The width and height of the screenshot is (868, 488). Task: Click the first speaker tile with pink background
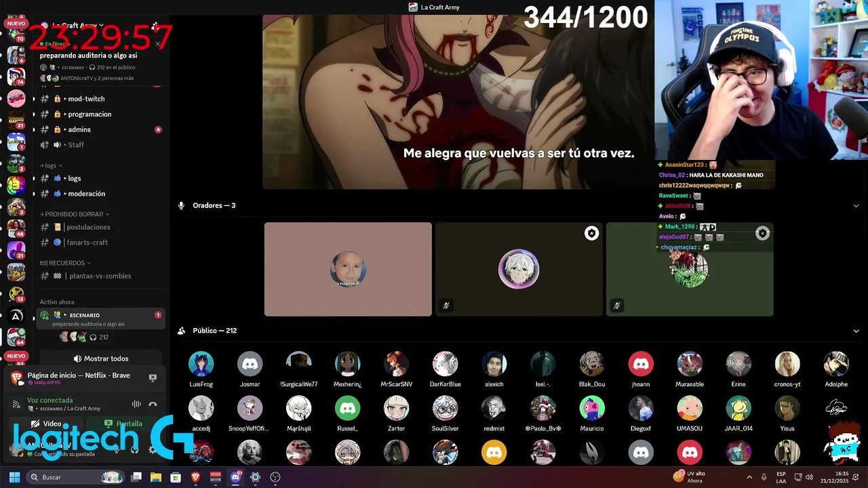(348, 269)
